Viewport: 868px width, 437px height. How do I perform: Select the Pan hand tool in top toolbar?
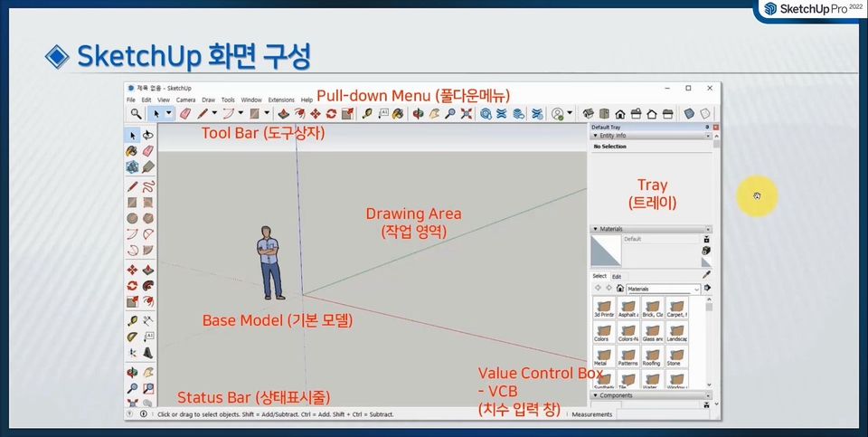click(x=435, y=113)
